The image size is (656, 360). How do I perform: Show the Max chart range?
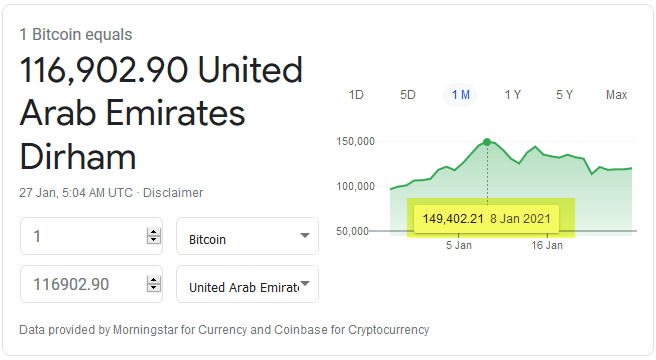pyautogui.click(x=617, y=95)
